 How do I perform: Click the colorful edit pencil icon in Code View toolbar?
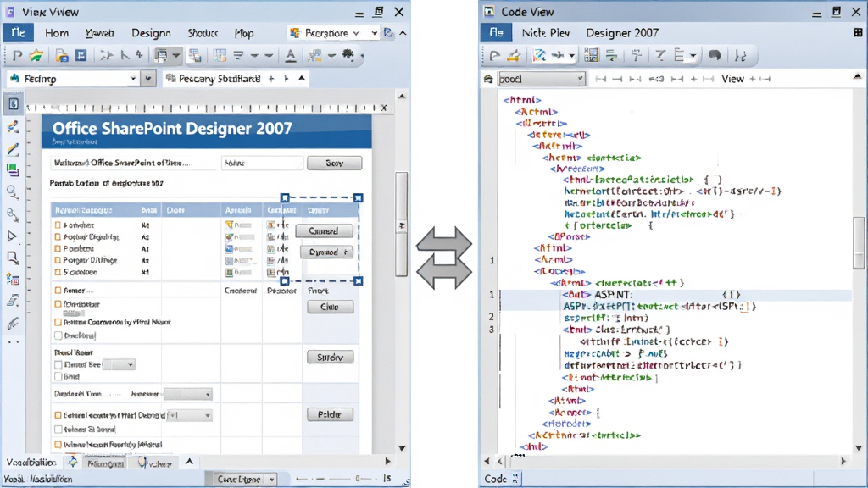pyautogui.click(x=538, y=55)
